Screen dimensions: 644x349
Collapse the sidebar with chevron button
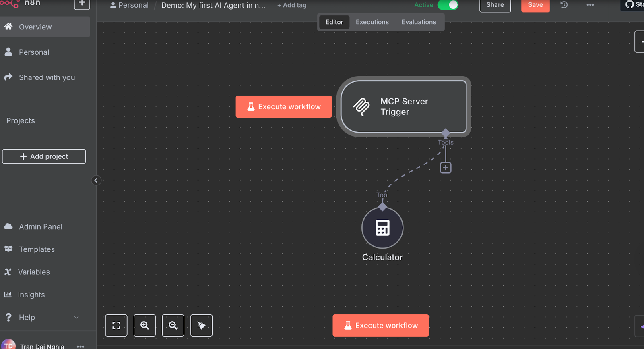click(x=96, y=180)
